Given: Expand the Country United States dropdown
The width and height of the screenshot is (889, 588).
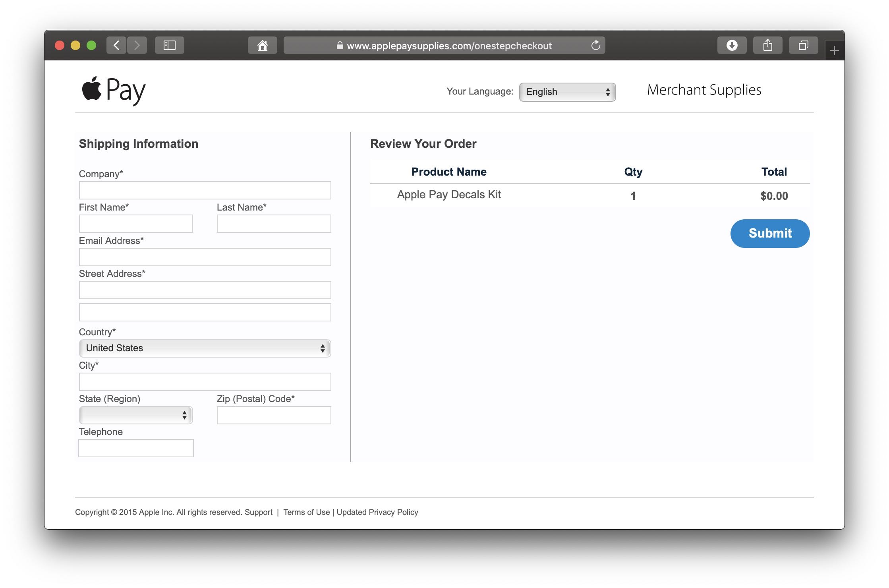Looking at the screenshot, I should pyautogui.click(x=205, y=348).
